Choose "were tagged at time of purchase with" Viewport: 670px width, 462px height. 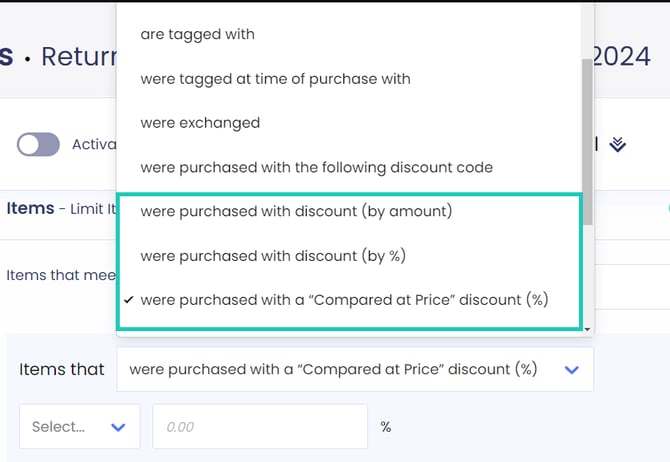tap(275, 78)
